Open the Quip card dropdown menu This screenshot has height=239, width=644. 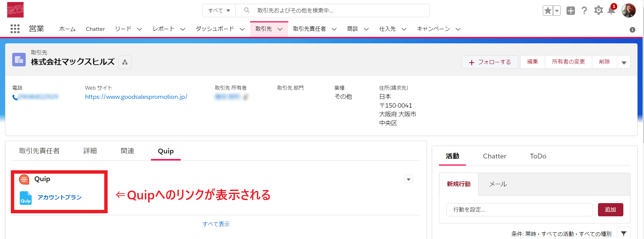point(408,179)
